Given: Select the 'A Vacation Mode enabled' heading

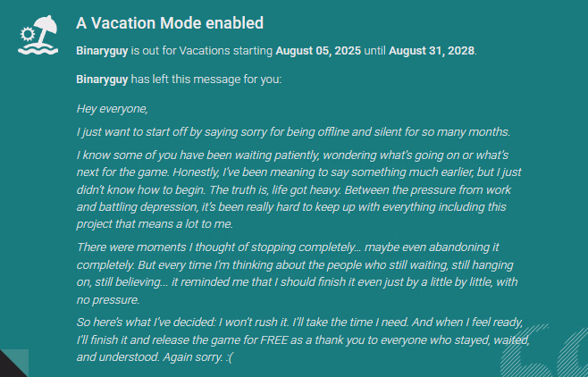Looking at the screenshot, I should [170, 23].
